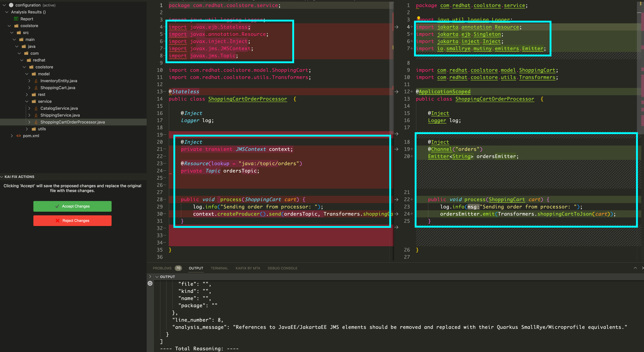Click the Accept Changes button

(72, 206)
